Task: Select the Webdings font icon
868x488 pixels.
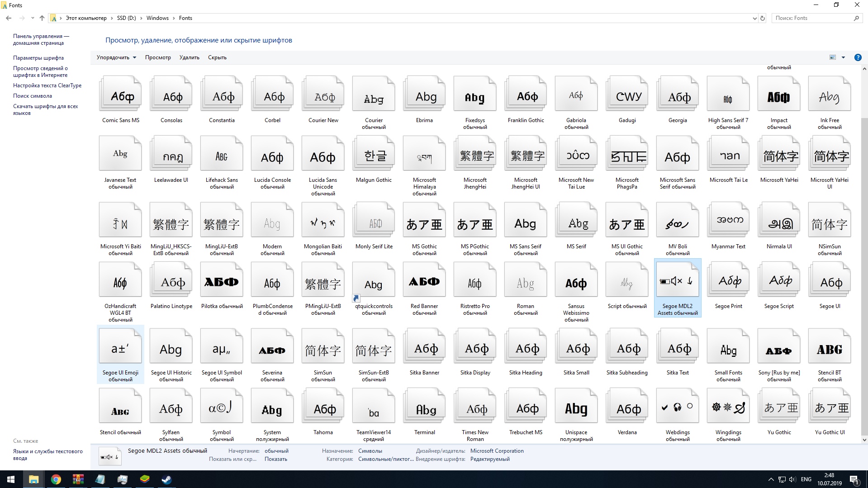Action: [678, 408]
